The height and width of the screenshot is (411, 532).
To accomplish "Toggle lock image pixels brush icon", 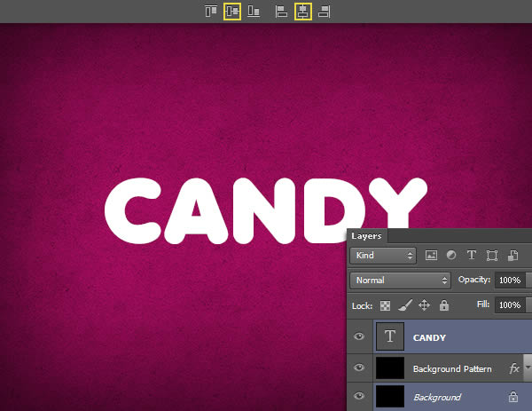I will (403, 305).
